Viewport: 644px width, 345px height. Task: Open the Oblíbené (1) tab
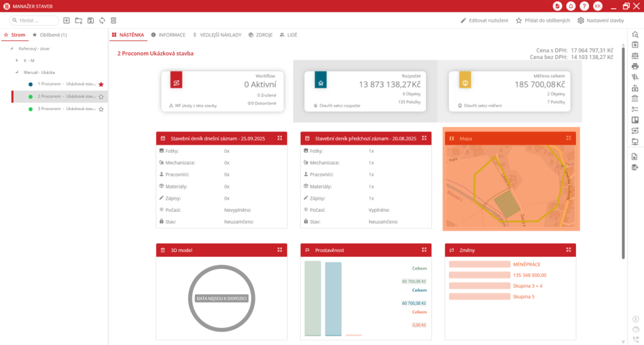point(50,35)
